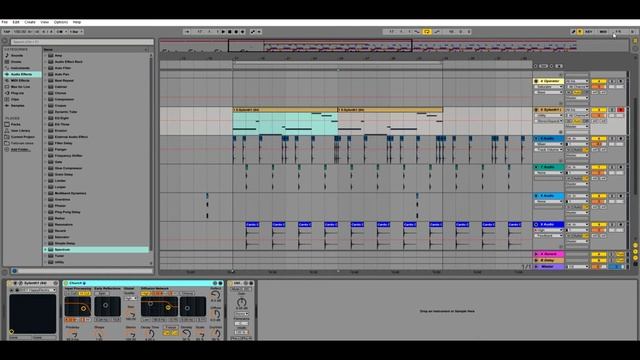Select the first Cardo audio clip
640x360 pixels.
pyautogui.click(x=252, y=224)
